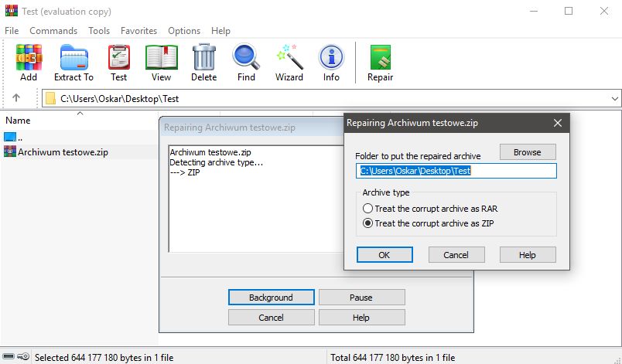Open the Extract To tool
The height and width of the screenshot is (364, 622).
tap(73, 63)
